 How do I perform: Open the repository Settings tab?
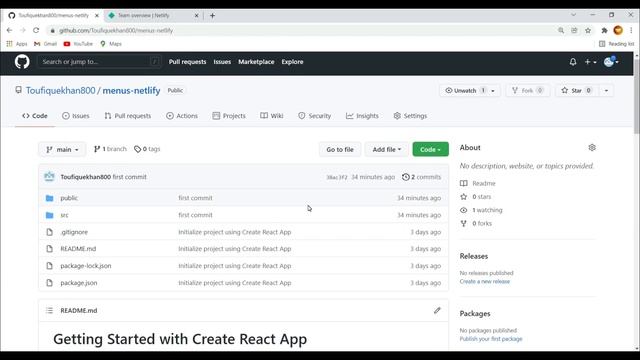click(x=410, y=116)
